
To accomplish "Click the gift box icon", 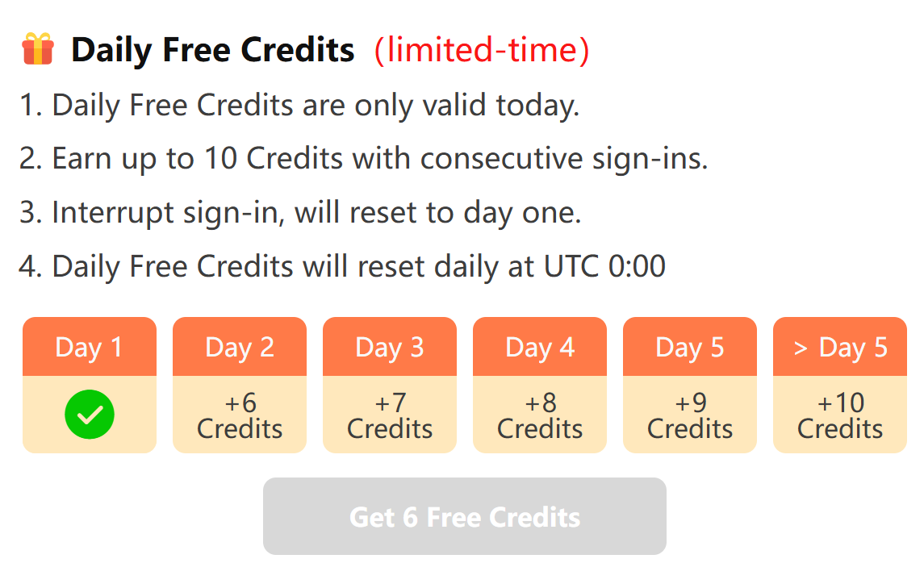I will [38, 49].
